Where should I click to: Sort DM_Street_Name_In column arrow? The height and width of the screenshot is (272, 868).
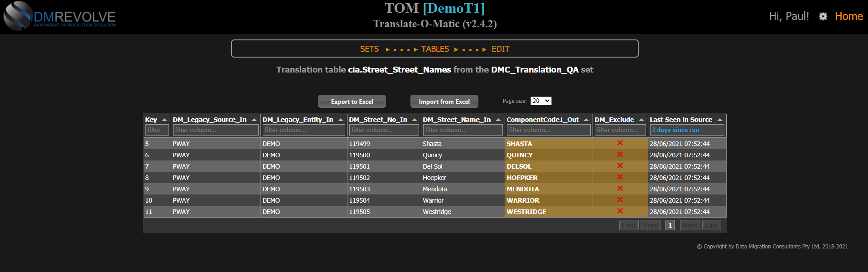(x=498, y=120)
